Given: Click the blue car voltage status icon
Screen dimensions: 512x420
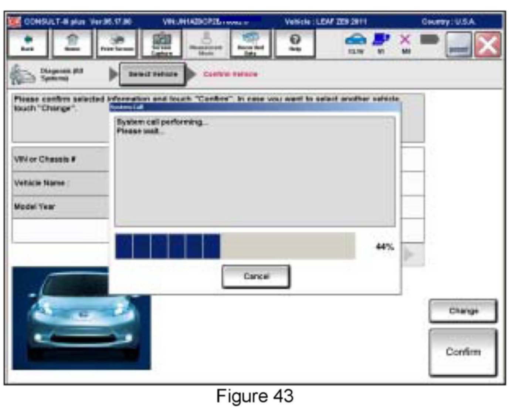Looking at the screenshot, I should click(x=356, y=43).
